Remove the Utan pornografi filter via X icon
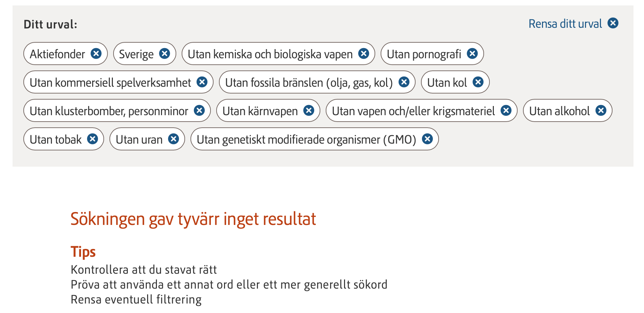 [x=472, y=54]
